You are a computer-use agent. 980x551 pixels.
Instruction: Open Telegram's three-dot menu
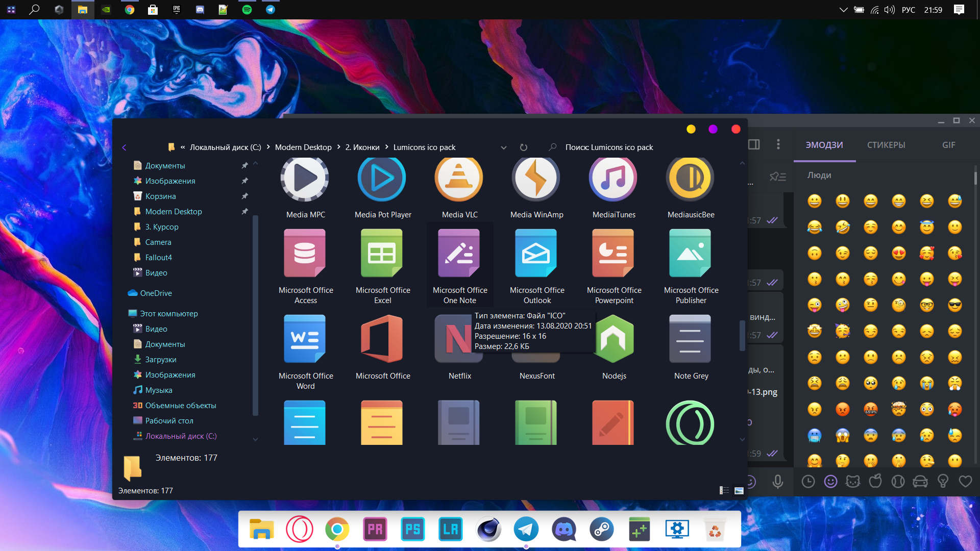(778, 144)
